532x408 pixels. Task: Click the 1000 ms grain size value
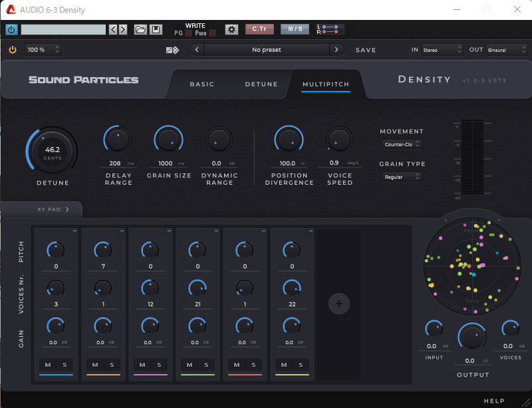(x=169, y=163)
